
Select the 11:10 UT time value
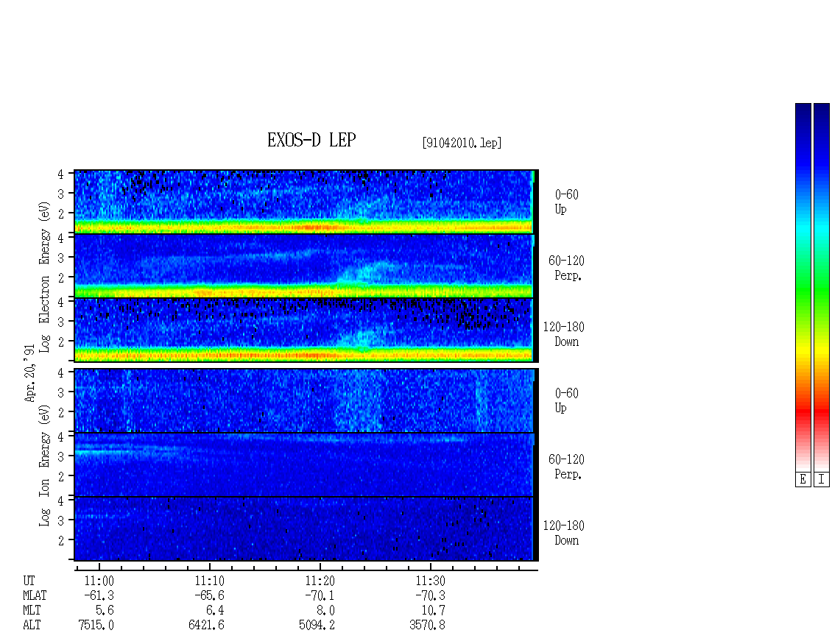(x=210, y=581)
